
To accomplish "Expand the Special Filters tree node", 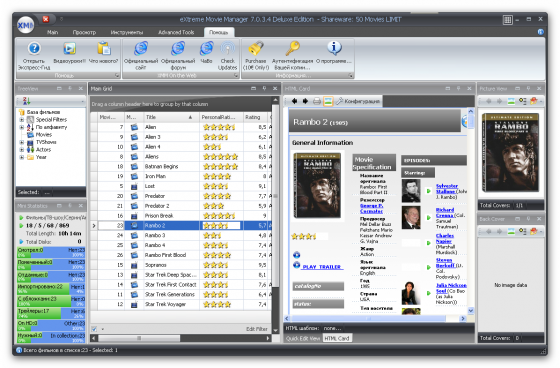I will pyautogui.click(x=22, y=120).
